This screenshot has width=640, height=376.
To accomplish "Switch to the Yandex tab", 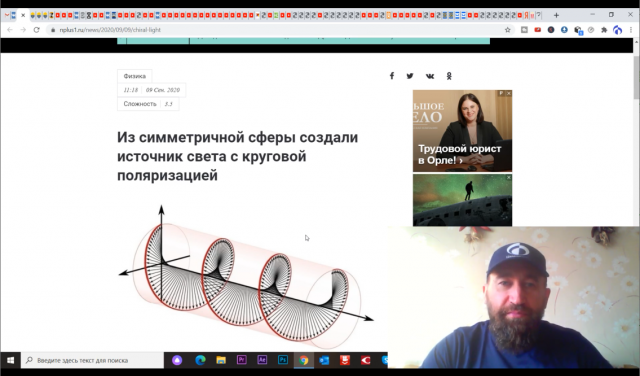I will pyautogui.click(x=526, y=15).
